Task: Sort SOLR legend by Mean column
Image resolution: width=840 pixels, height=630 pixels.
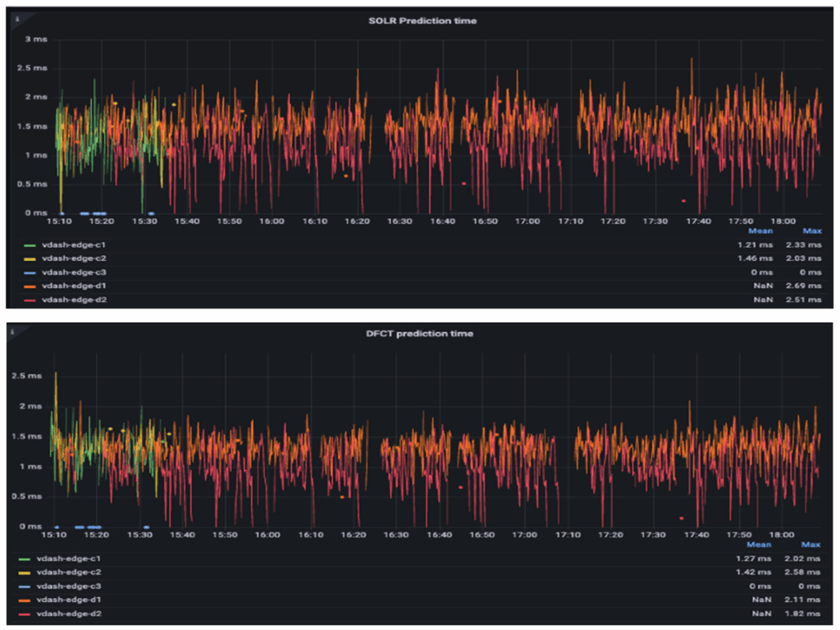Action: pyautogui.click(x=760, y=231)
